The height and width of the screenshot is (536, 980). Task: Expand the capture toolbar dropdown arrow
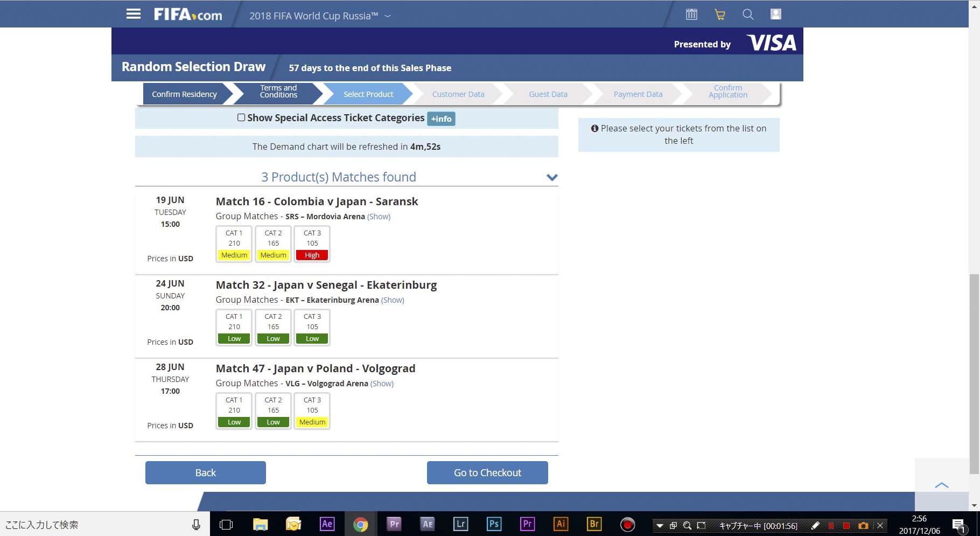click(x=659, y=526)
